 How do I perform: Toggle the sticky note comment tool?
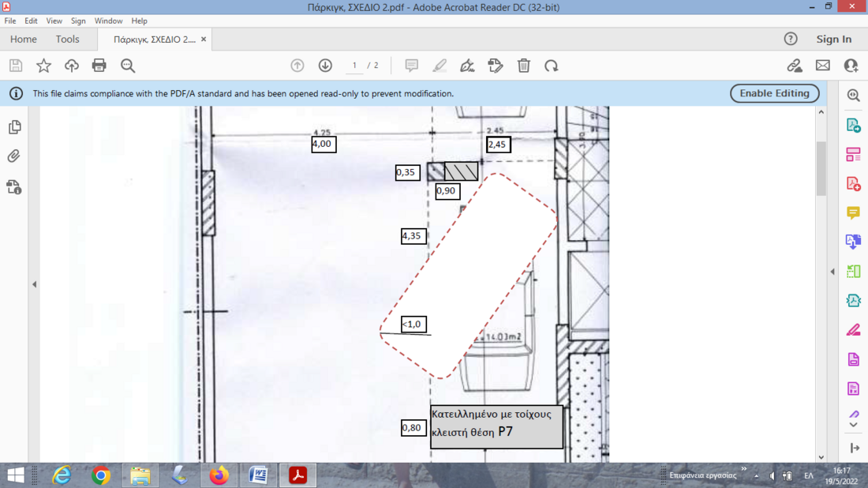tap(411, 66)
